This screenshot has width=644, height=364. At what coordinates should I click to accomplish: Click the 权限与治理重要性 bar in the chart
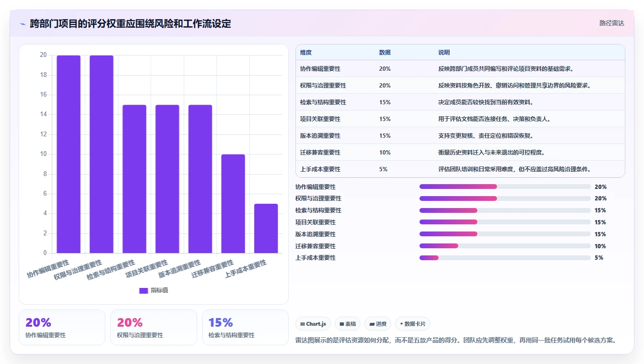(x=102, y=154)
